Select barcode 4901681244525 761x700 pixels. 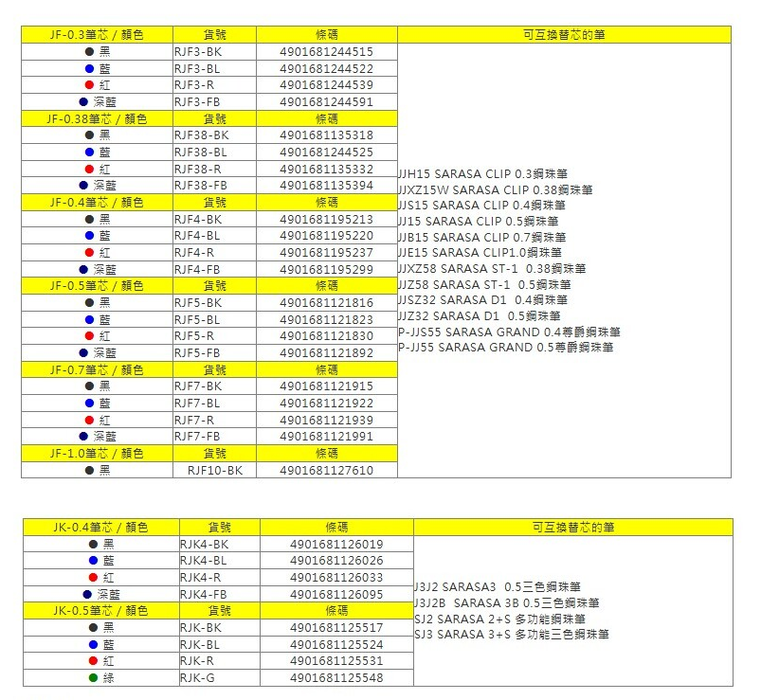327,153
